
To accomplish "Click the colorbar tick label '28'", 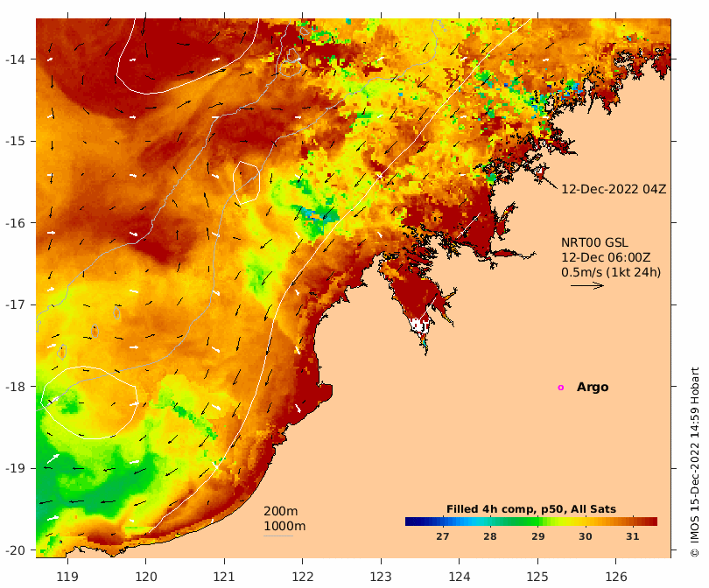I will pyautogui.click(x=490, y=536).
